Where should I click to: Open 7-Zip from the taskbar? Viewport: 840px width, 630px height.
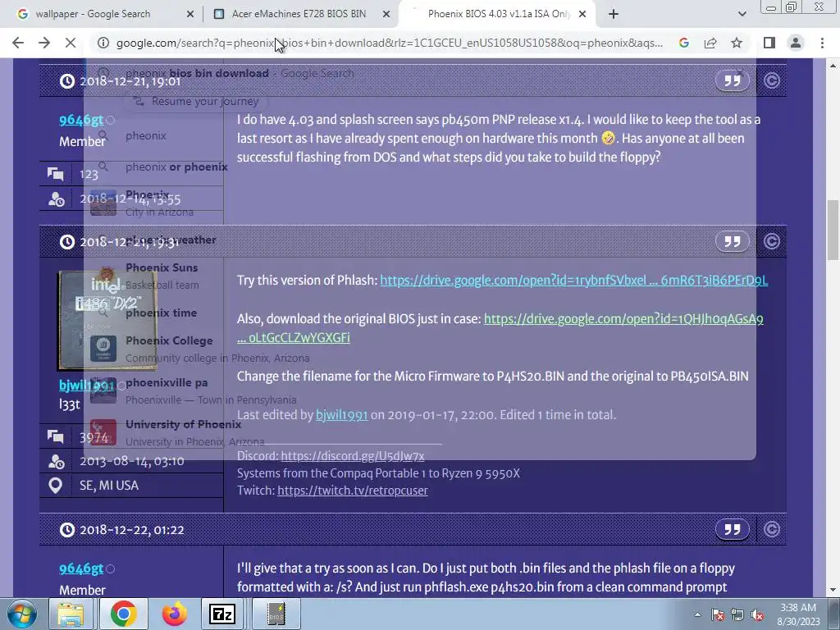222,614
